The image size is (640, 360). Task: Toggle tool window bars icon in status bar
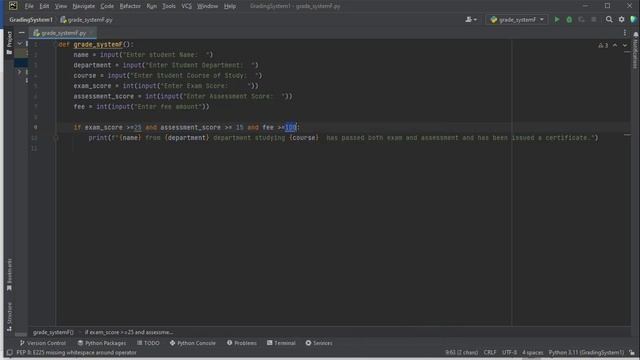tap(9, 353)
